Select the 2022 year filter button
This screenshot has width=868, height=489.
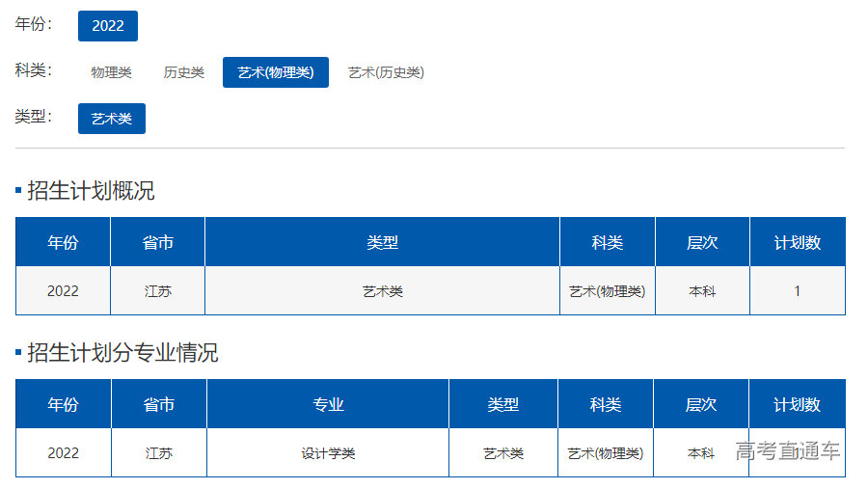click(x=108, y=26)
